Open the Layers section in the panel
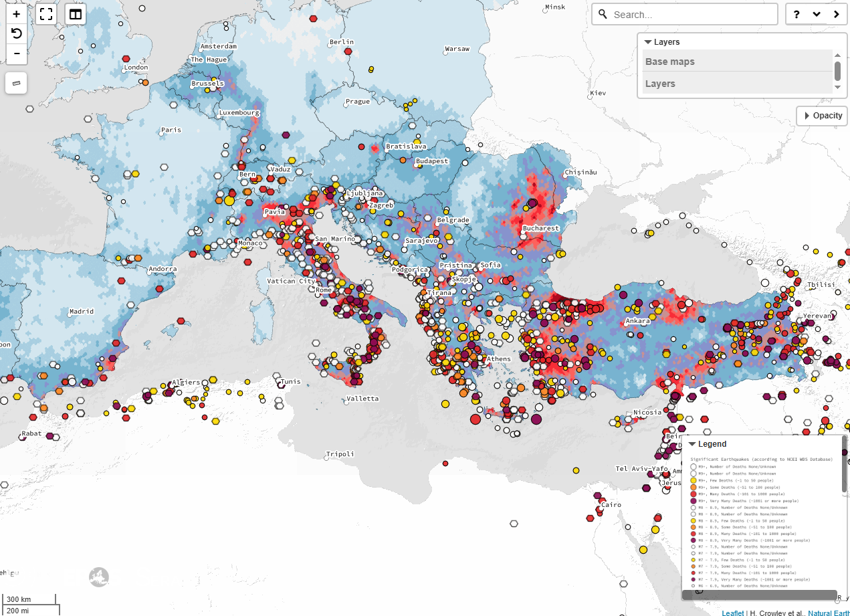This screenshot has width=850, height=616. point(660,84)
